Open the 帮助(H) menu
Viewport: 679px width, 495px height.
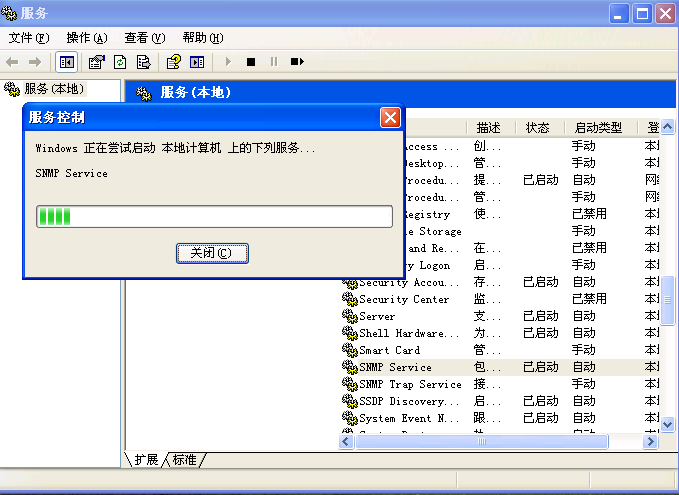(203, 38)
